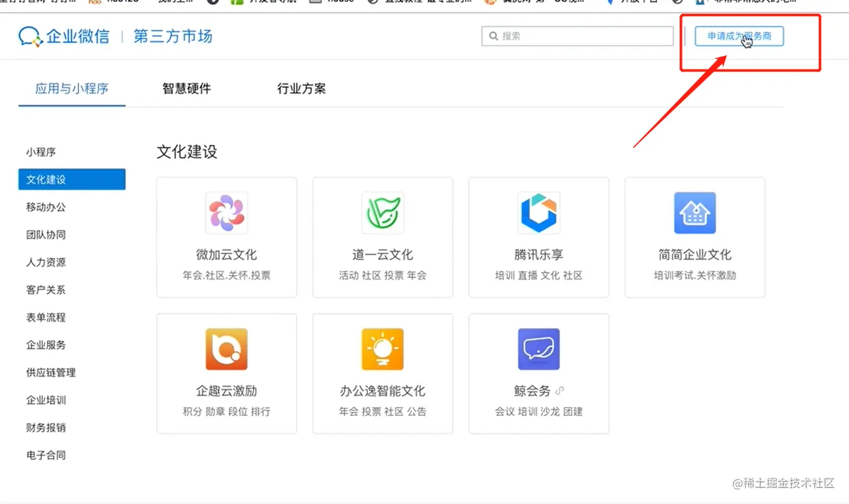Switch to 行业方案 tab
The width and height of the screenshot is (849, 504).
click(x=301, y=89)
